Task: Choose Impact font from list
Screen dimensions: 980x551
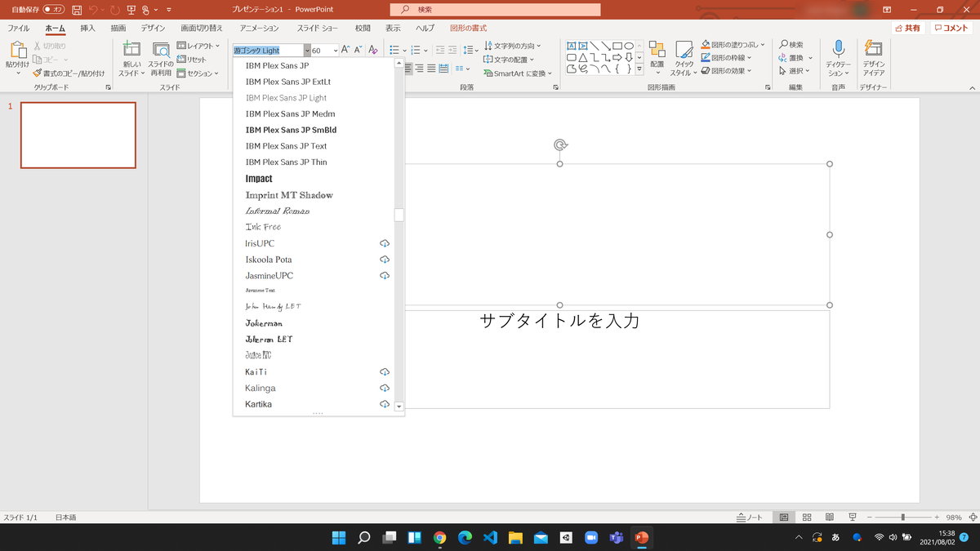Action: (x=259, y=179)
